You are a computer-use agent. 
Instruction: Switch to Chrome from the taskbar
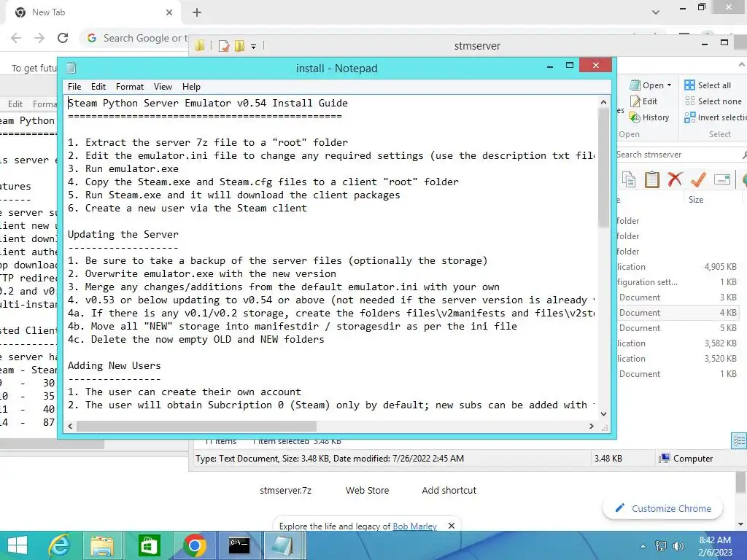tap(194, 545)
